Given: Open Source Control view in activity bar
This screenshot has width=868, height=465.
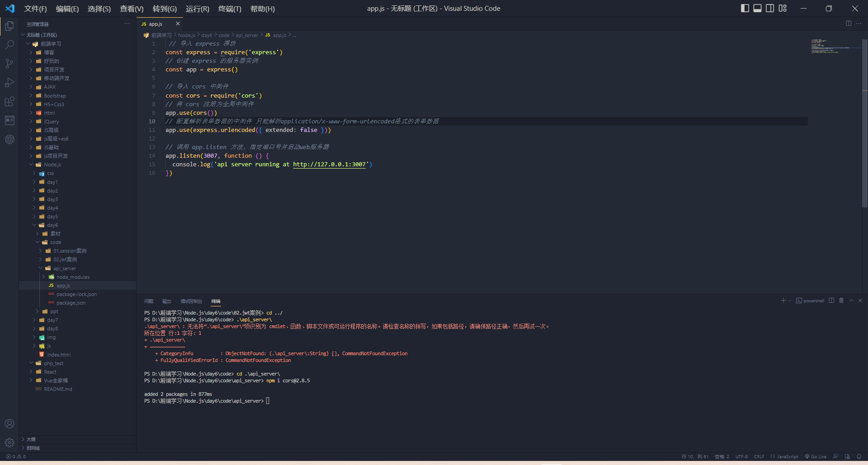Looking at the screenshot, I should coord(9,64).
